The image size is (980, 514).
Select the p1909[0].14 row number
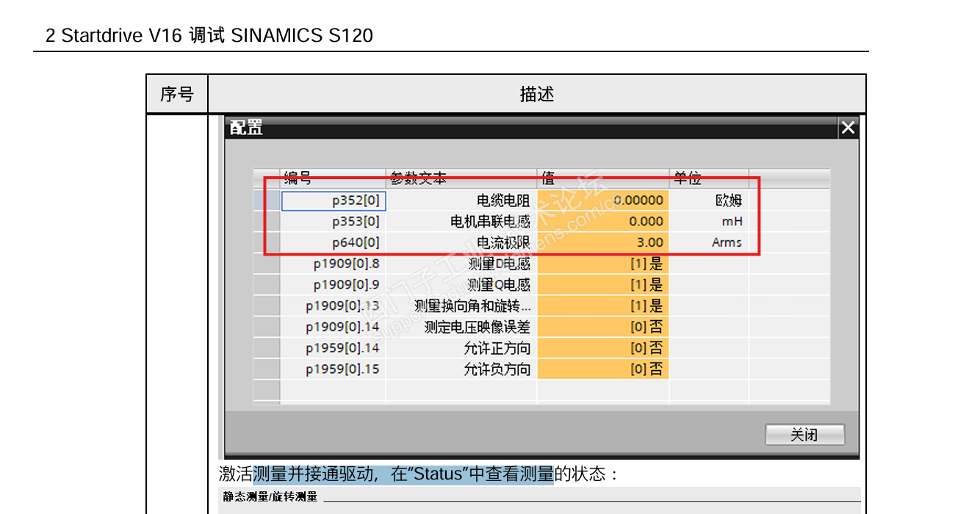(334, 327)
